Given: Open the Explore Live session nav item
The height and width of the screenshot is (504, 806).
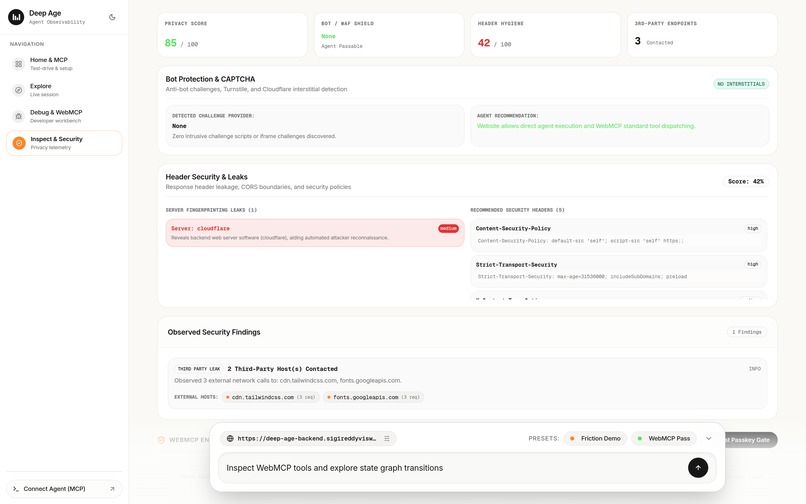Looking at the screenshot, I should 64,90.
